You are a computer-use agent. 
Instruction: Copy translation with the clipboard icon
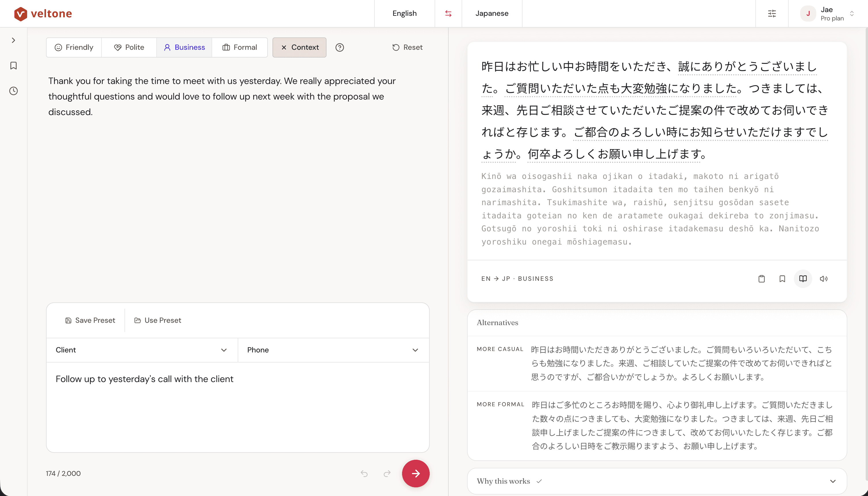tap(761, 279)
